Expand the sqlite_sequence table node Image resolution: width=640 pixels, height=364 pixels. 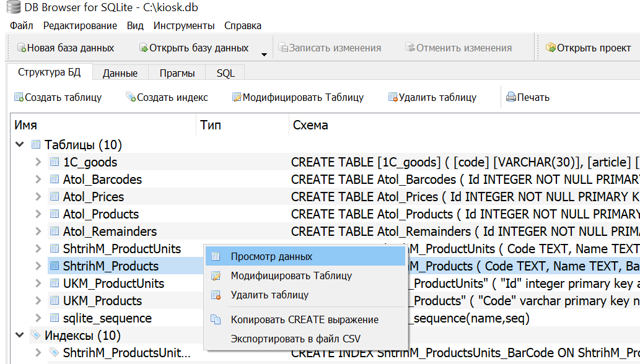(x=38, y=318)
